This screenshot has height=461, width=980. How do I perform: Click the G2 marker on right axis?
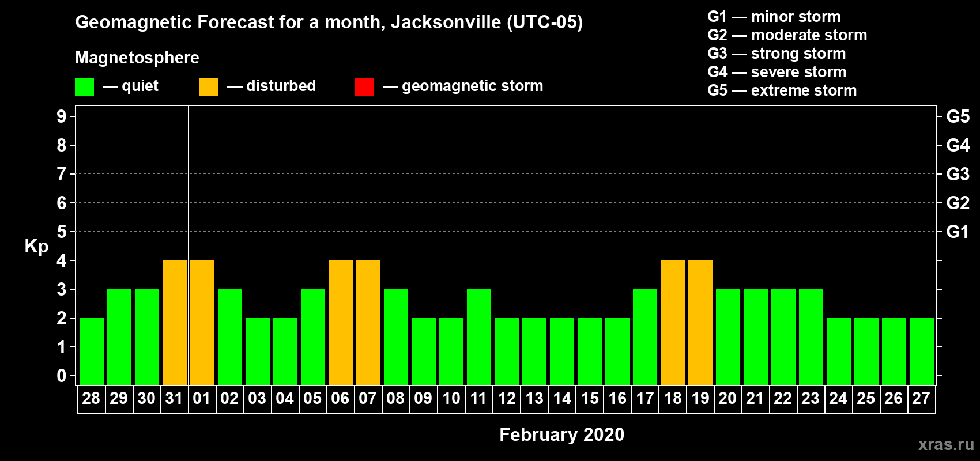[x=958, y=203]
